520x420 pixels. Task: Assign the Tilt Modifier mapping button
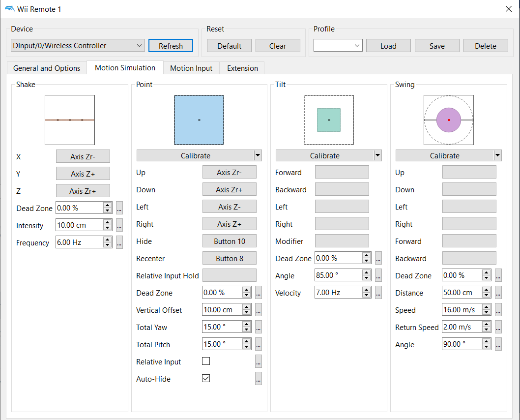pyautogui.click(x=342, y=241)
